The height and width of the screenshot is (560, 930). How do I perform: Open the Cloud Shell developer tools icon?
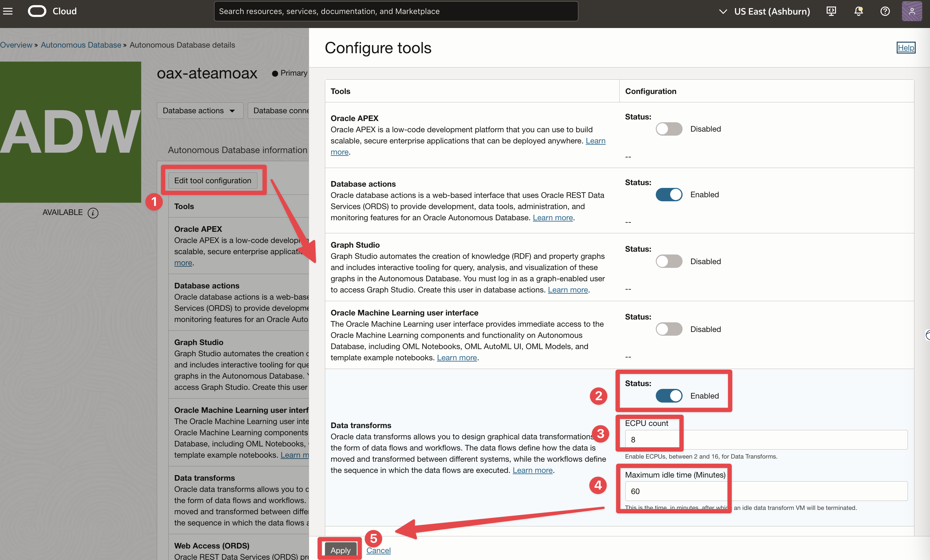(831, 11)
